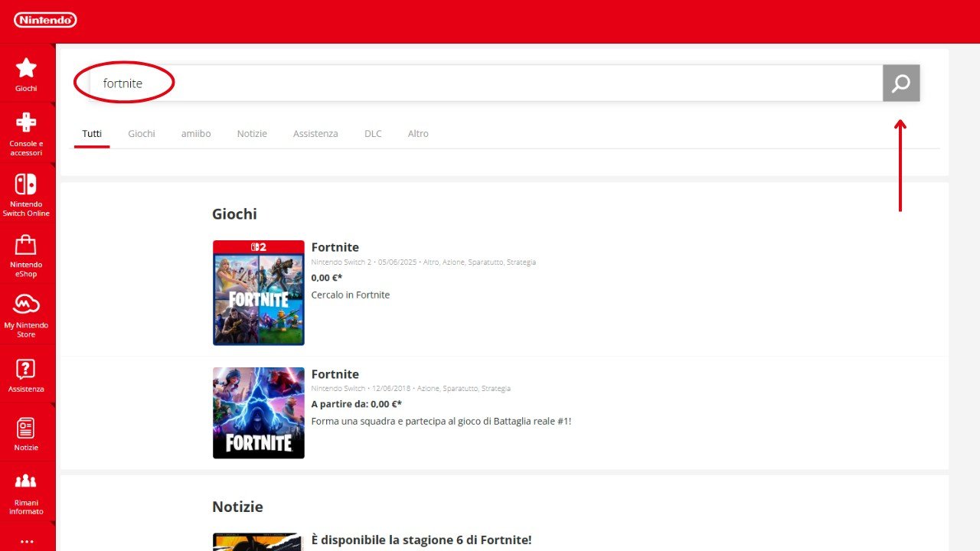This screenshot has height=551, width=980.
Task: Switch to the Giochi tab
Action: click(141, 133)
